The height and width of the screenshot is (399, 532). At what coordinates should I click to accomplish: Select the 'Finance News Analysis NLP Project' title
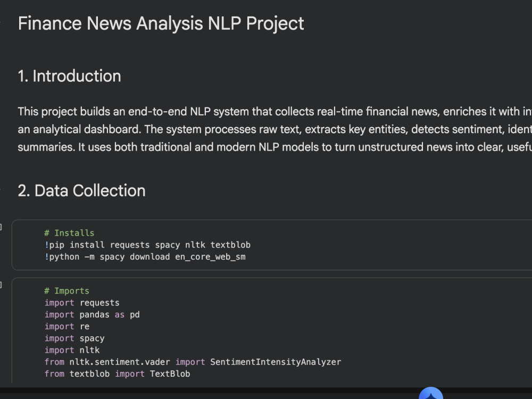coord(161,24)
